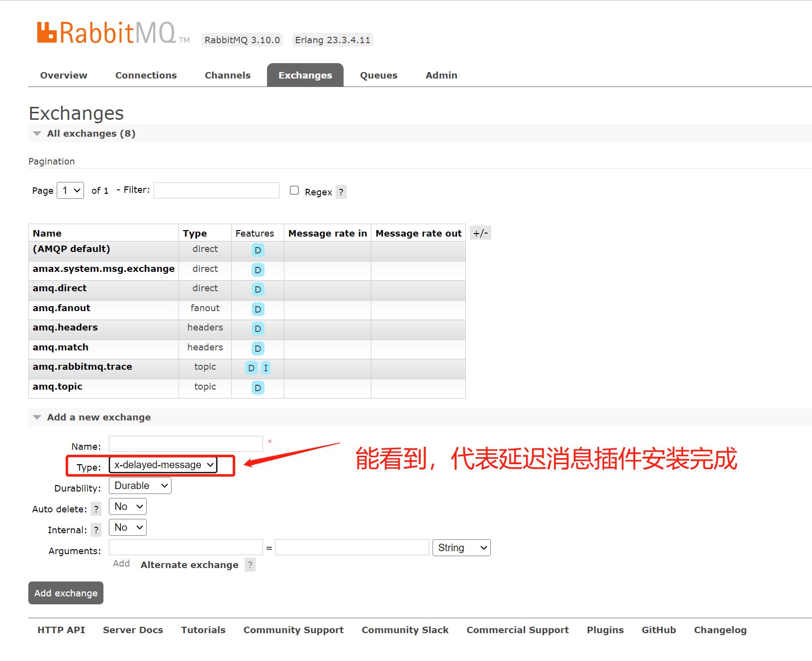Go to the Overview tab
Image resolution: width=812 pixels, height=661 pixels.
pyautogui.click(x=64, y=75)
